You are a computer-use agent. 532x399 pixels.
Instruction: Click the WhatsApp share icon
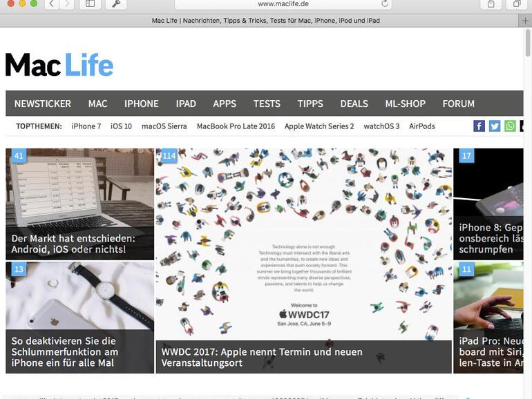click(510, 126)
